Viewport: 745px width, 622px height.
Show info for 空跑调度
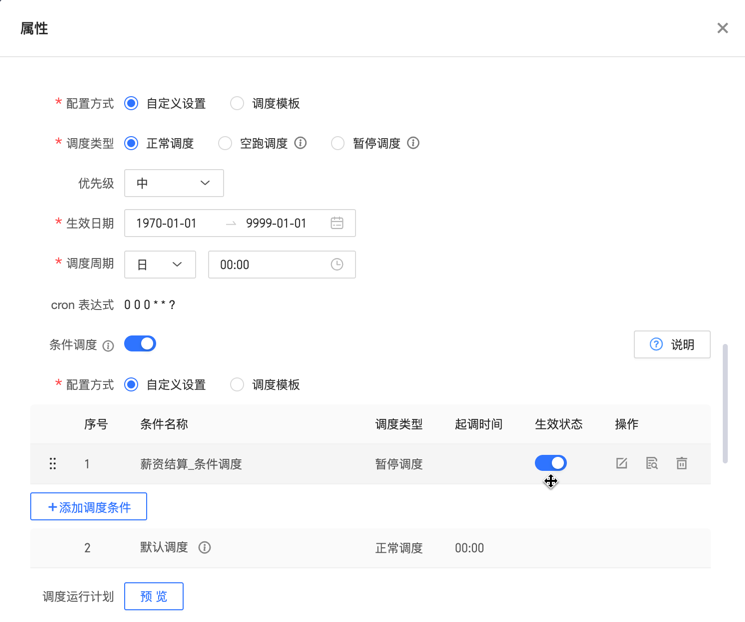(300, 143)
